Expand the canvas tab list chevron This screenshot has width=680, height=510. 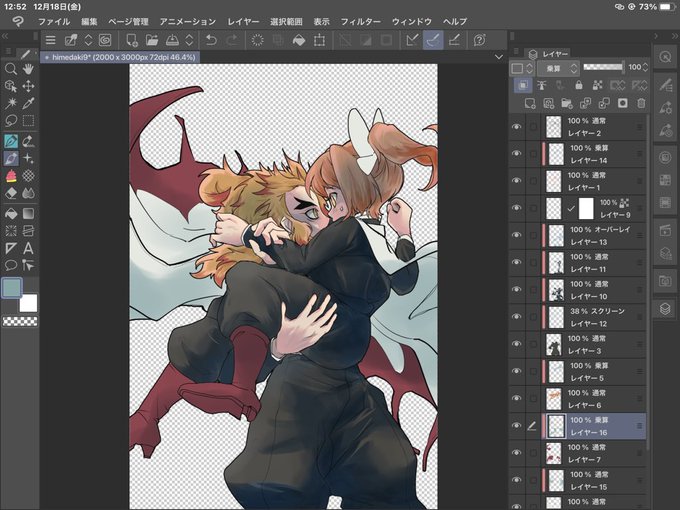(499, 57)
